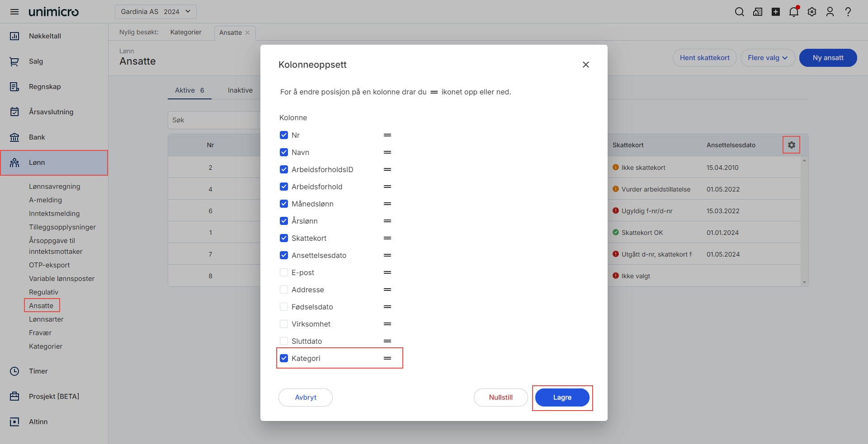Click the plus icon in top bar
Screen dimensions: 868x444
[776, 12]
